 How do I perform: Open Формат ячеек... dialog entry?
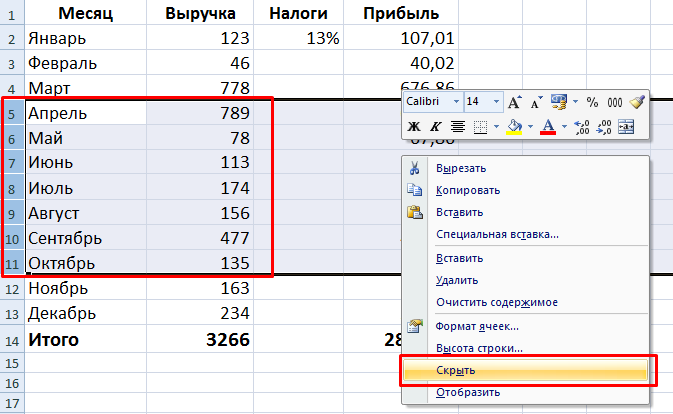click(525, 326)
